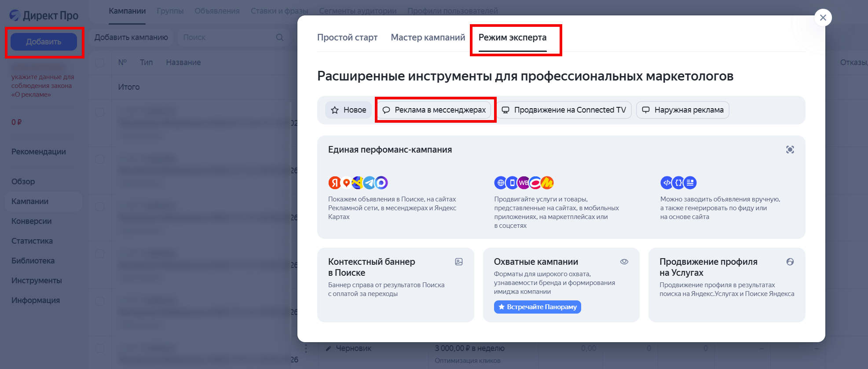Viewport: 868px width, 369px height.
Task: Open Библиотека in sidebar
Action: point(33,261)
